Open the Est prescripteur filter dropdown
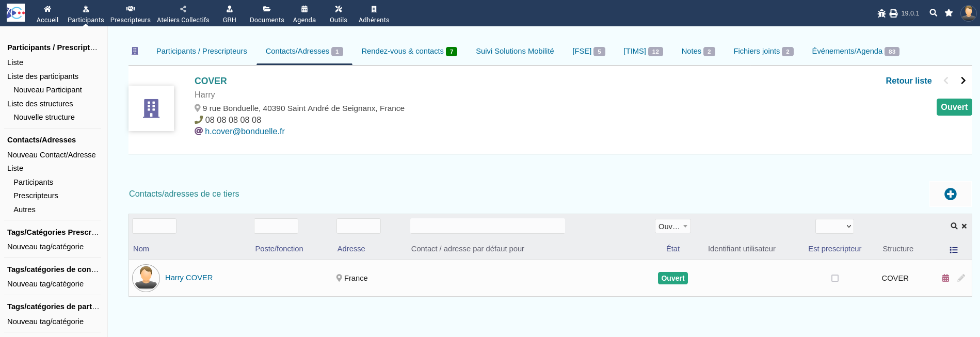980x337 pixels. tap(834, 226)
